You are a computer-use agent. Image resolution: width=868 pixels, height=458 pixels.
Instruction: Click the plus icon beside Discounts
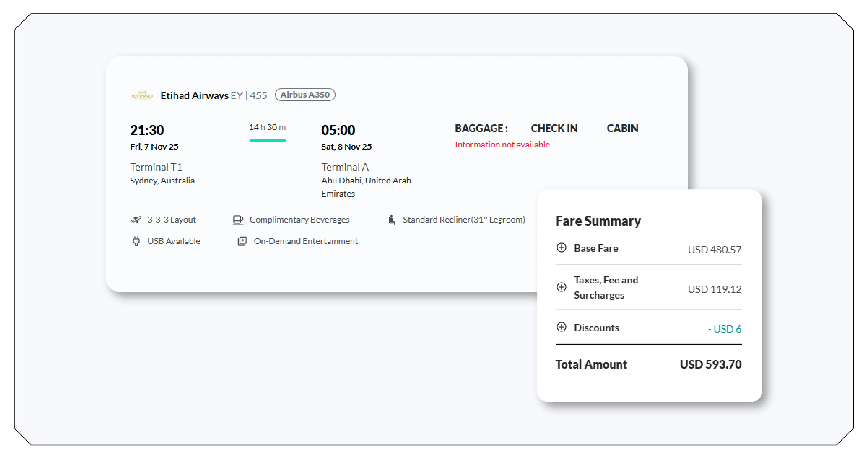click(x=561, y=327)
